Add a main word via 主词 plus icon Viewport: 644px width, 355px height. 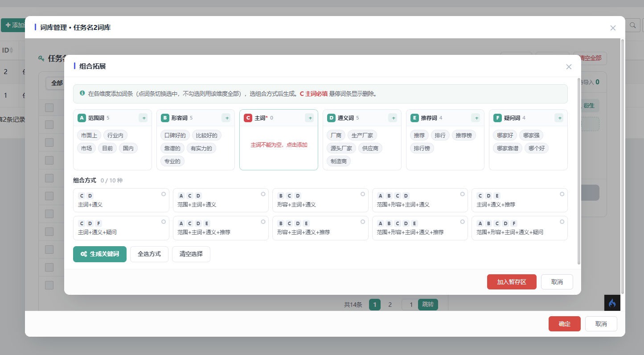[x=309, y=118]
